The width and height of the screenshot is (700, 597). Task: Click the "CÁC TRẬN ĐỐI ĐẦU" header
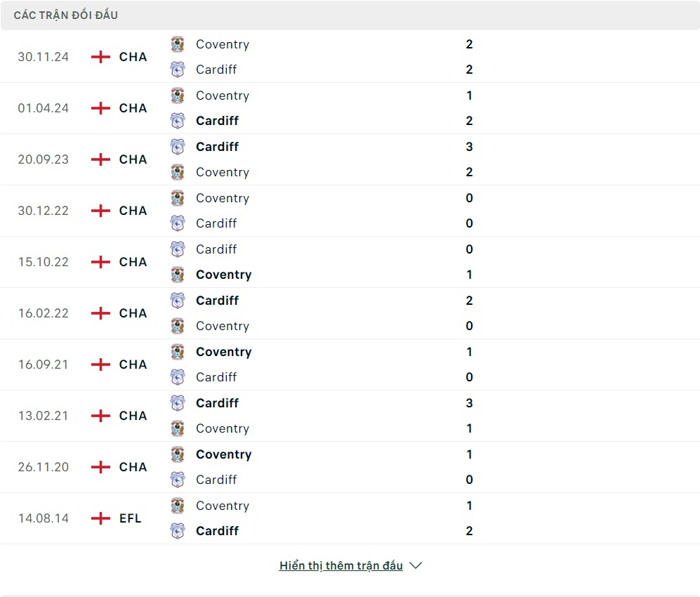[66, 15]
